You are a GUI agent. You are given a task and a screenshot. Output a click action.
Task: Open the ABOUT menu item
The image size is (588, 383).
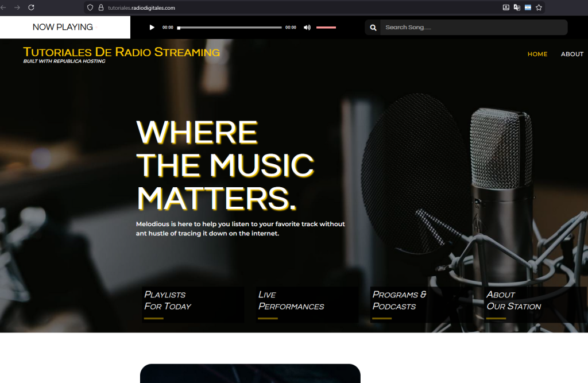[572, 54]
